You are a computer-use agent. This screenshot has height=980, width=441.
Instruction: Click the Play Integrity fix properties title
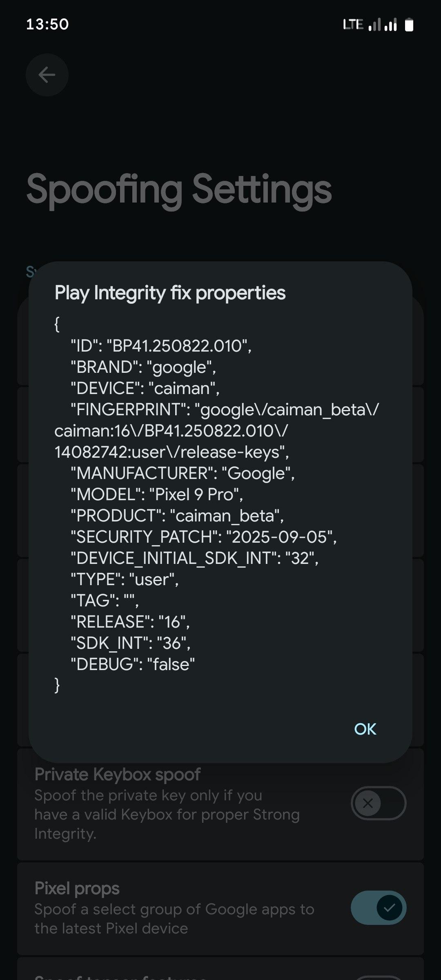pos(170,293)
